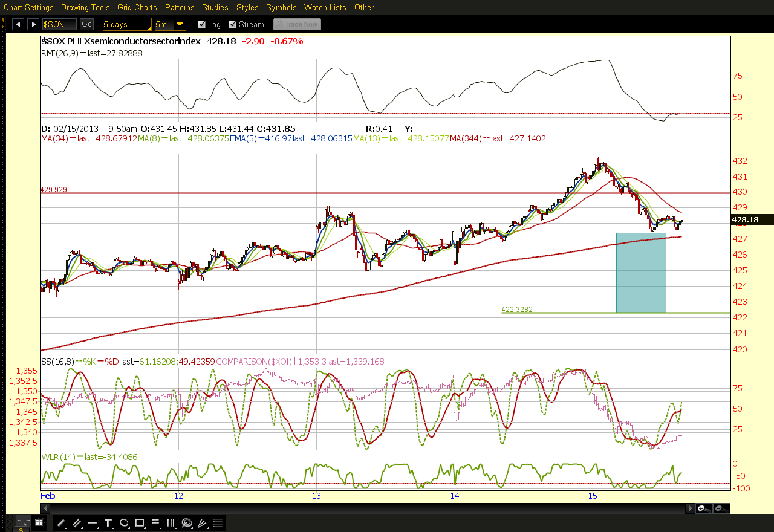Open the 5 days time range selector
The height and width of the screenshot is (532, 774).
point(127,24)
